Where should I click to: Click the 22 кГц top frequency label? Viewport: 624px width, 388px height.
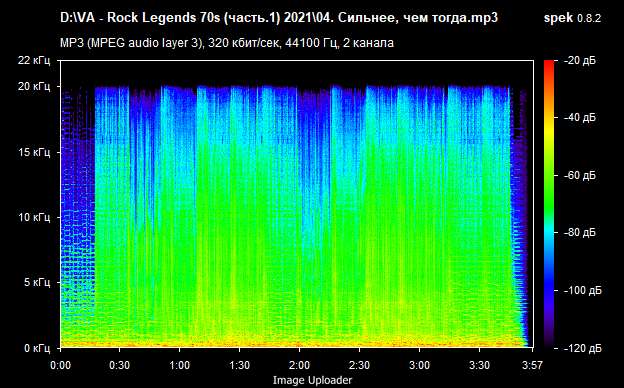click(34, 60)
